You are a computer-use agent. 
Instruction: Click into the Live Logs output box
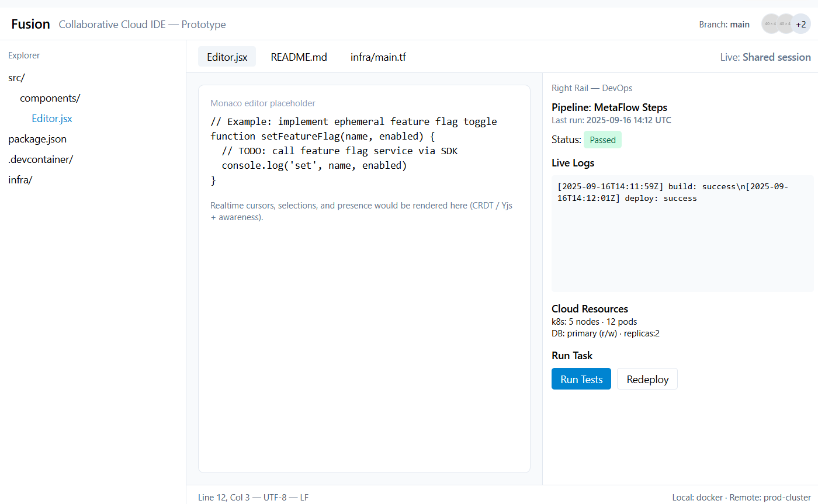(682, 234)
